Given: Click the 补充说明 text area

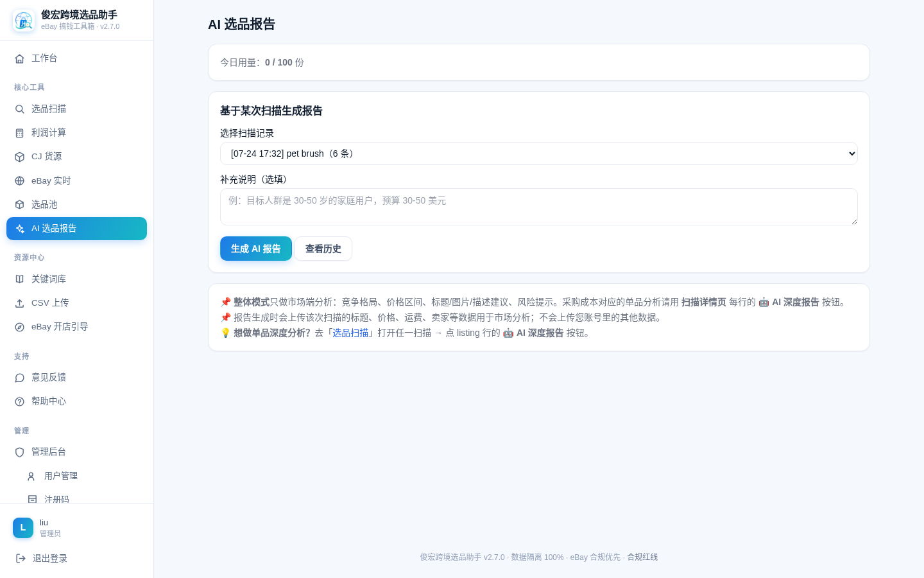Looking at the screenshot, I should pyautogui.click(x=539, y=207).
